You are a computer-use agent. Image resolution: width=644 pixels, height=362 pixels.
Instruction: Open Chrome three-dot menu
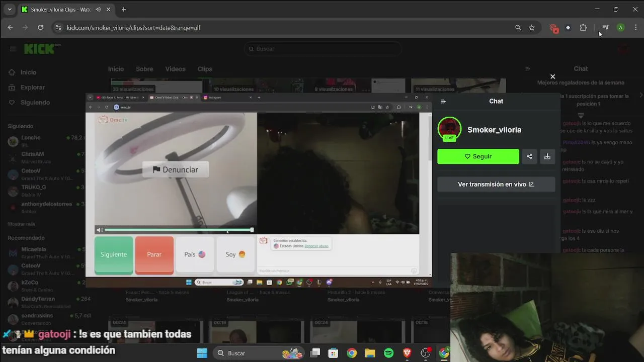click(x=636, y=28)
